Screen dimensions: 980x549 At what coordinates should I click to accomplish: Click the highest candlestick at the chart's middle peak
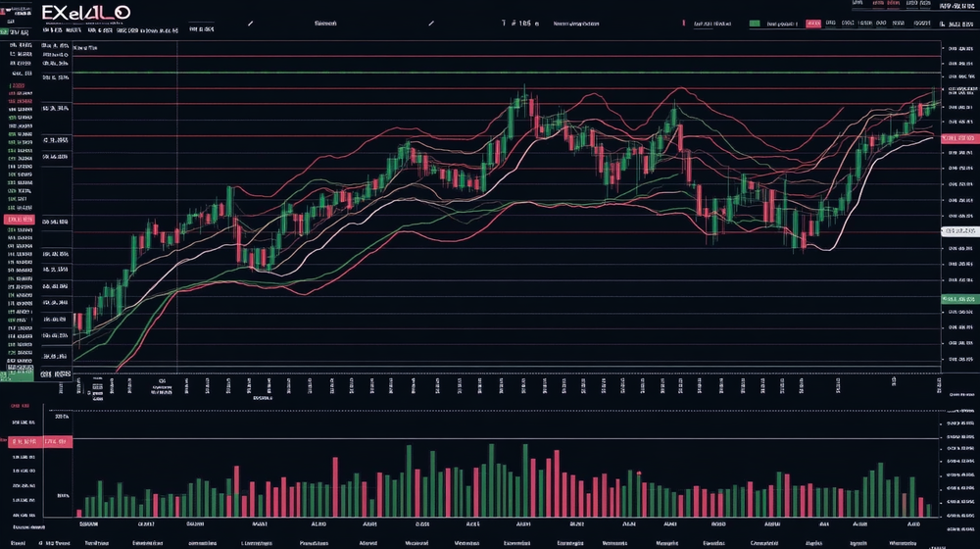tap(525, 98)
